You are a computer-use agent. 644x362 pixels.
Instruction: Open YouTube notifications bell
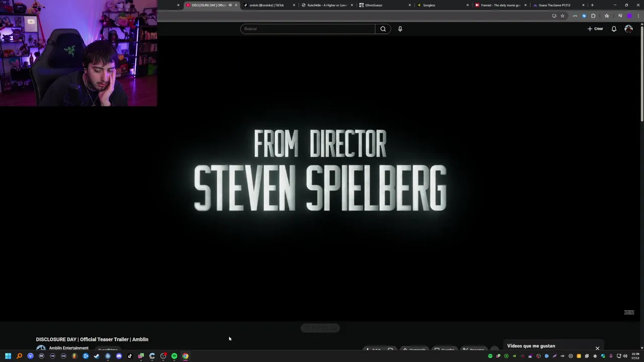pos(614,29)
